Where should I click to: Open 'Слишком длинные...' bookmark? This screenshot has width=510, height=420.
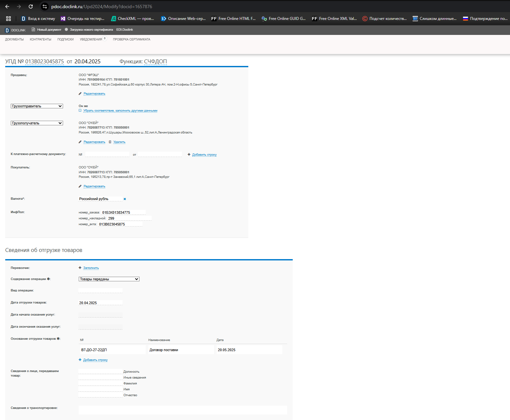point(435,19)
